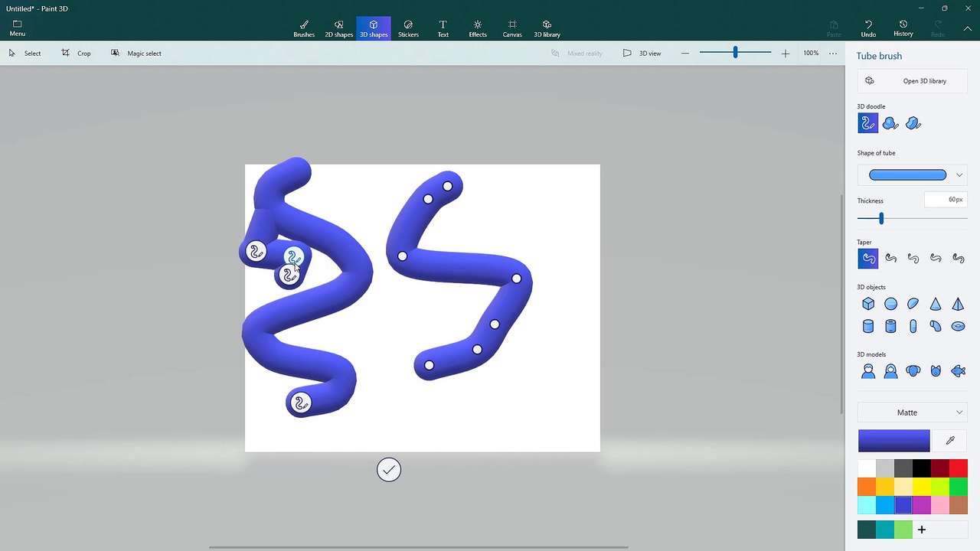Insert the Cone 3D object
This screenshot has height=551, width=980.
tap(936, 304)
